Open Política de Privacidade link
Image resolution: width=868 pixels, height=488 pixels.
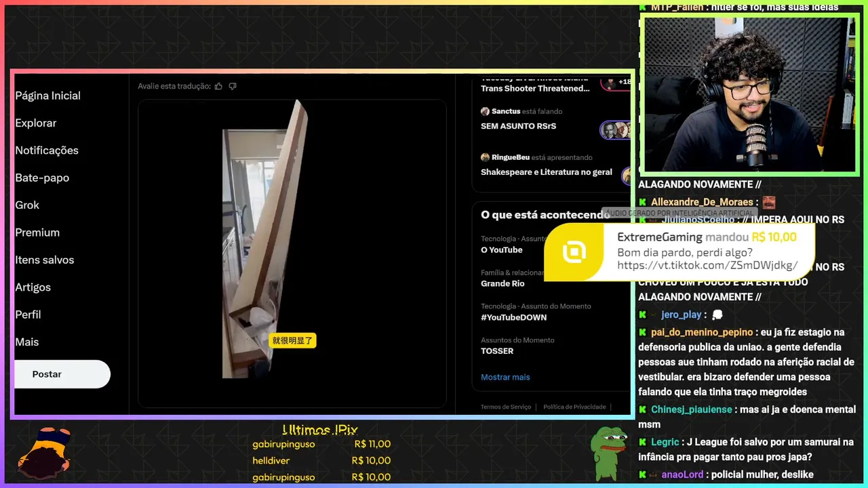574,407
